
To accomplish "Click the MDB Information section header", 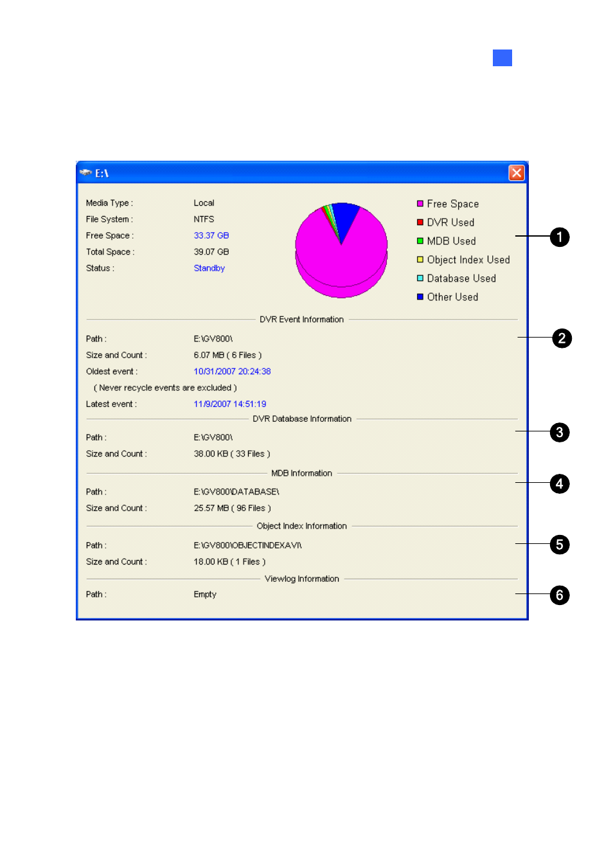I will pyautogui.click(x=301, y=473).
